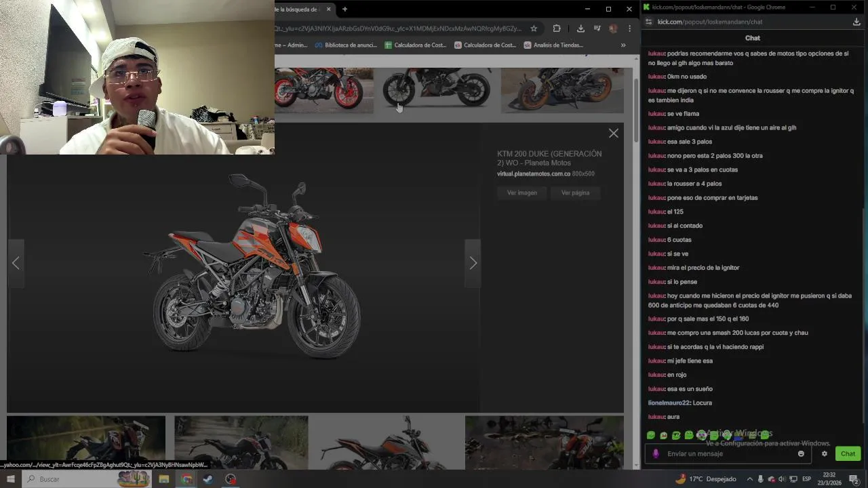This screenshot has width=868, height=488.
Task: Open the Chrome extensions puzzle icon
Action: pos(557,28)
